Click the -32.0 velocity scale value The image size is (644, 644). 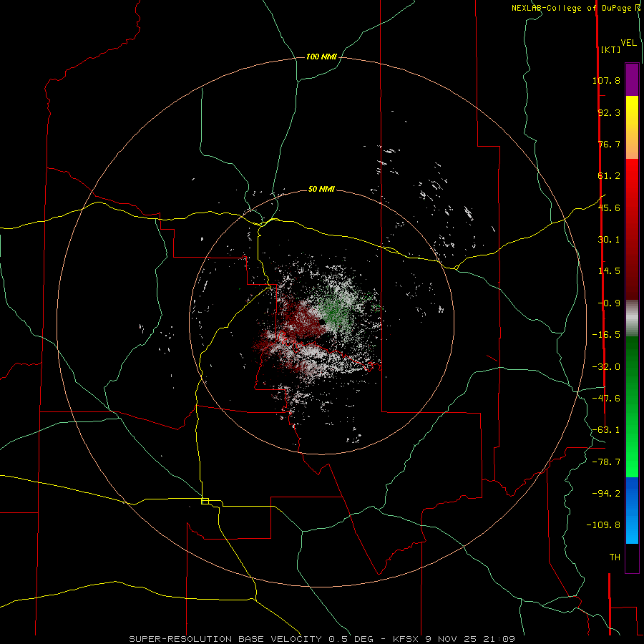tap(606, 367)
